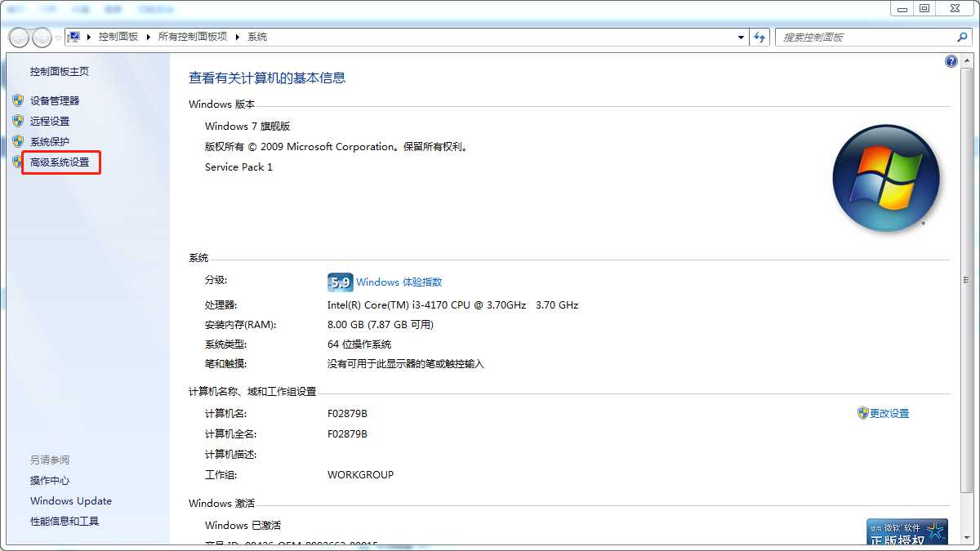The width and height of the screenshot is (980, 551).
Task: Open 高级系统设置 in the left pane
Action: 60,162
